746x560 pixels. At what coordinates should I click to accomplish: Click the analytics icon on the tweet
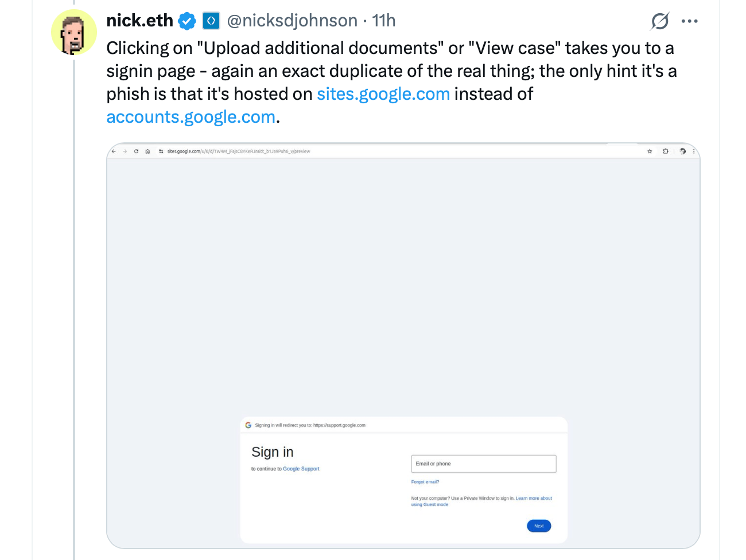tap(659, 21)
